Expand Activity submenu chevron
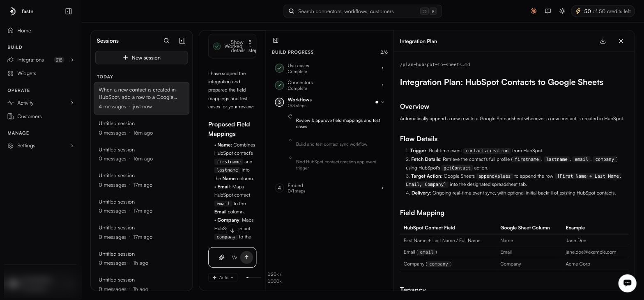This screenshot has height=300, width=644. [x=72, y=103]
